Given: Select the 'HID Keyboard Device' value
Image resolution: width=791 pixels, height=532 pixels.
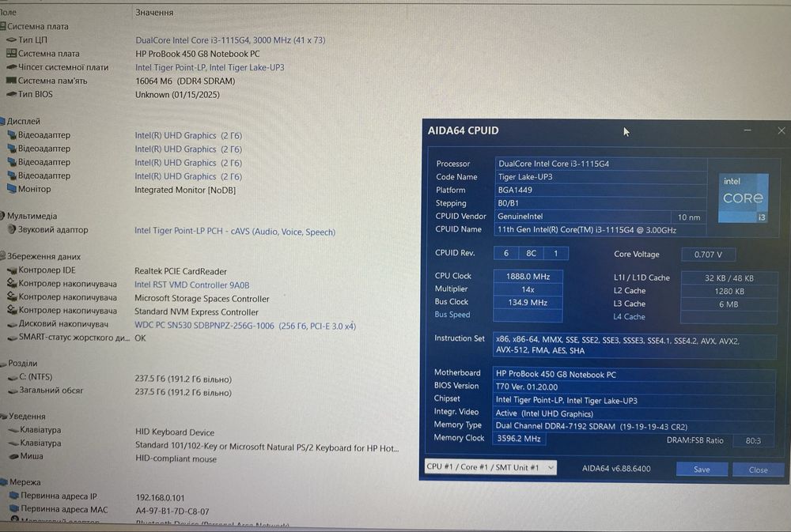Looking at the screenshot, I should [x=175, y=432].
